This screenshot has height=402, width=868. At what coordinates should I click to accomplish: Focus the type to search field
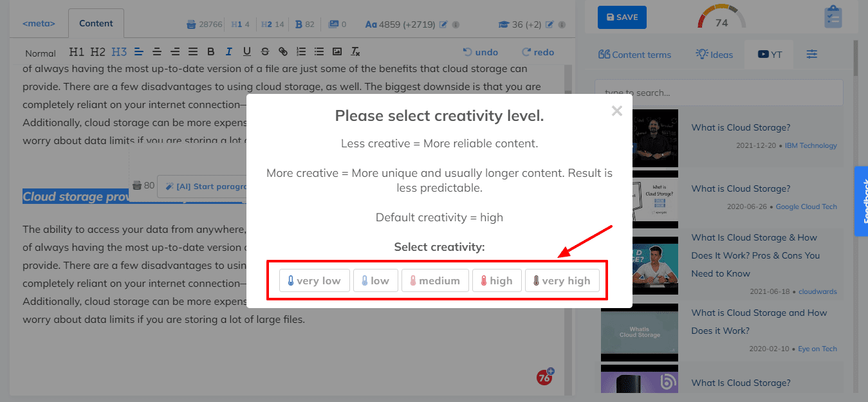[719, 93]
